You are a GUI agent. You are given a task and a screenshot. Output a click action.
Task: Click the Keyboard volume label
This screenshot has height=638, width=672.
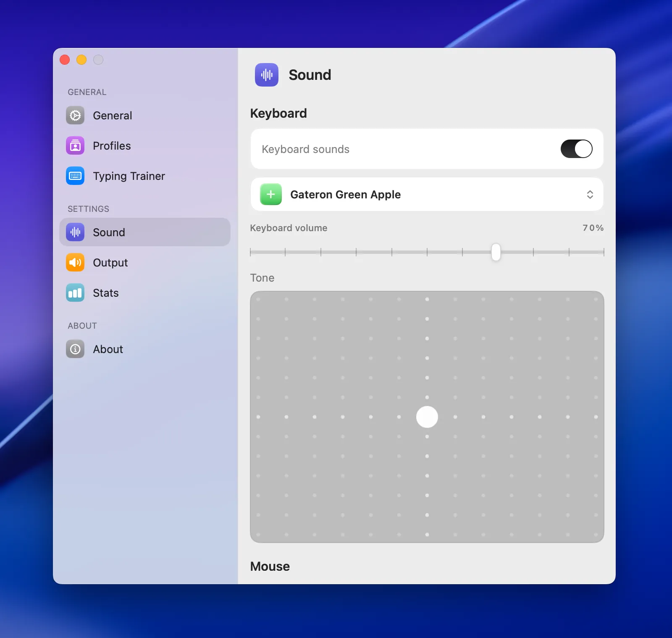[289, 228]
